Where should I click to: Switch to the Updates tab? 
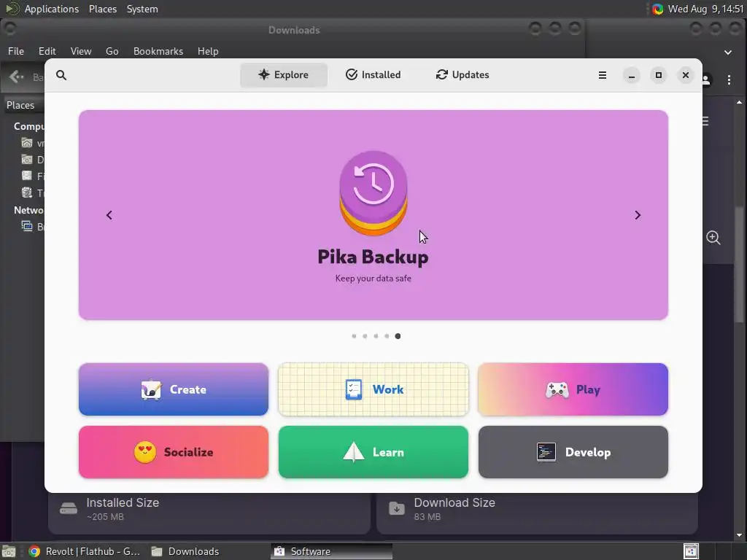462,75
